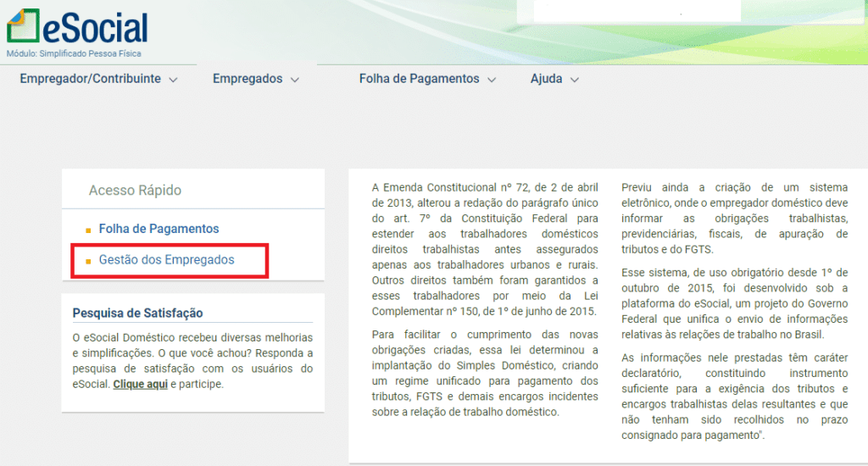Expand the chevron next to Ajuda
This screenshot has height=466, width=868.
coord(575,80)
